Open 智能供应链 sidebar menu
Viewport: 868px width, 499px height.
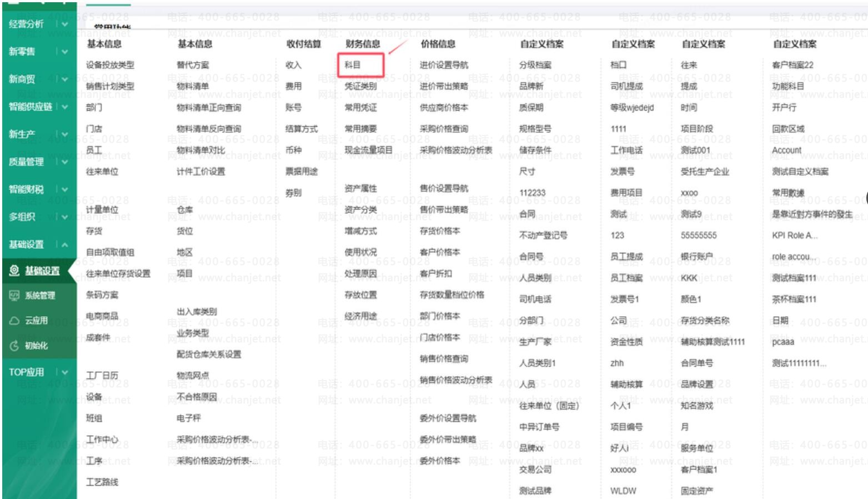31,107
